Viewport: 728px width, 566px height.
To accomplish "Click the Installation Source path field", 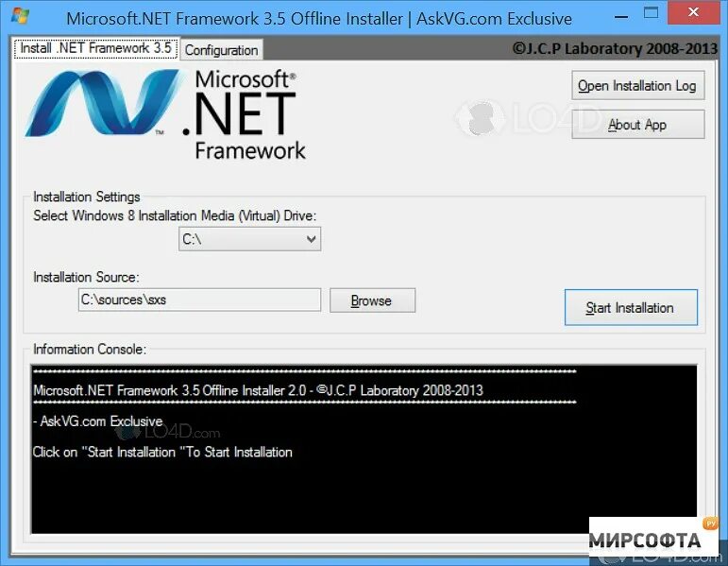I will point(199,300).
